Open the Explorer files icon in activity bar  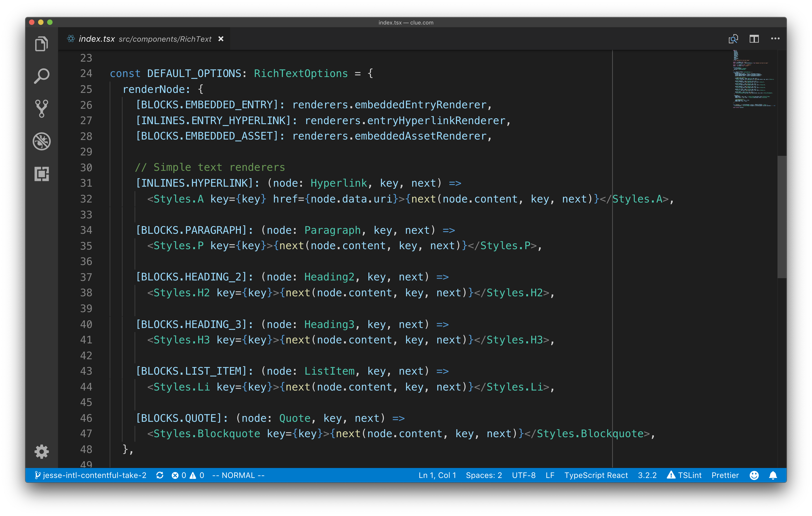coord(41,44)
